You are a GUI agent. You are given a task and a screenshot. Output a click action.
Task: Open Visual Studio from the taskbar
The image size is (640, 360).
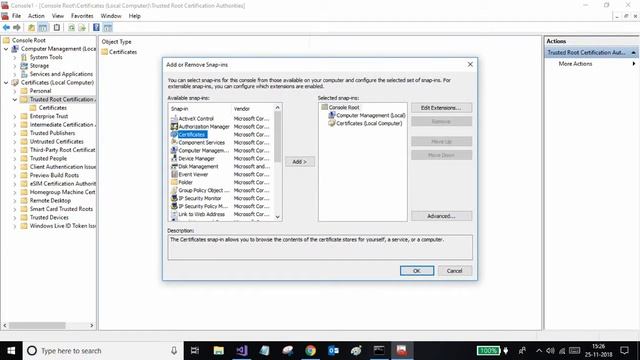242,351
